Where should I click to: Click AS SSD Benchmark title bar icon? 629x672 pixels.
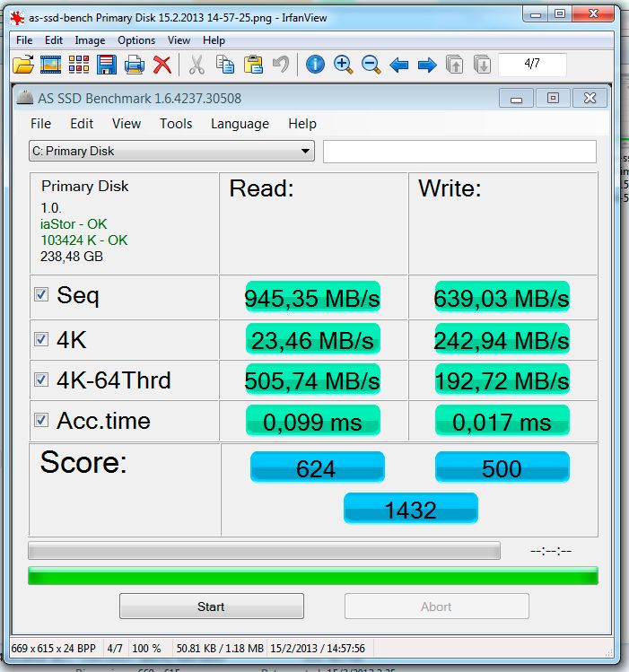[25, 98]
